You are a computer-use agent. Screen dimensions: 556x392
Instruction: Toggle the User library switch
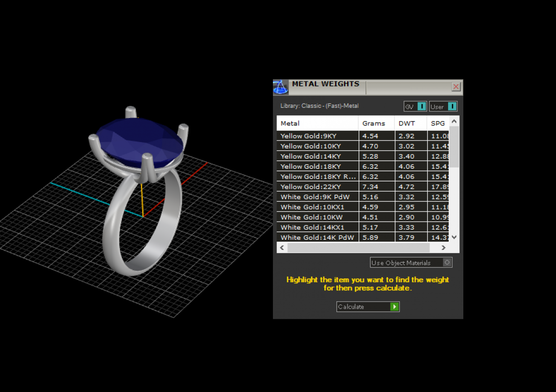[452, 106]
